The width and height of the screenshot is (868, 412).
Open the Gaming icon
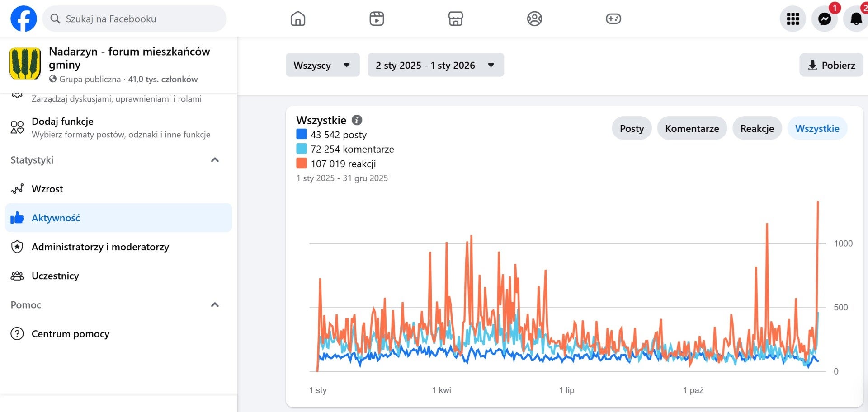(x=613, y=19)
